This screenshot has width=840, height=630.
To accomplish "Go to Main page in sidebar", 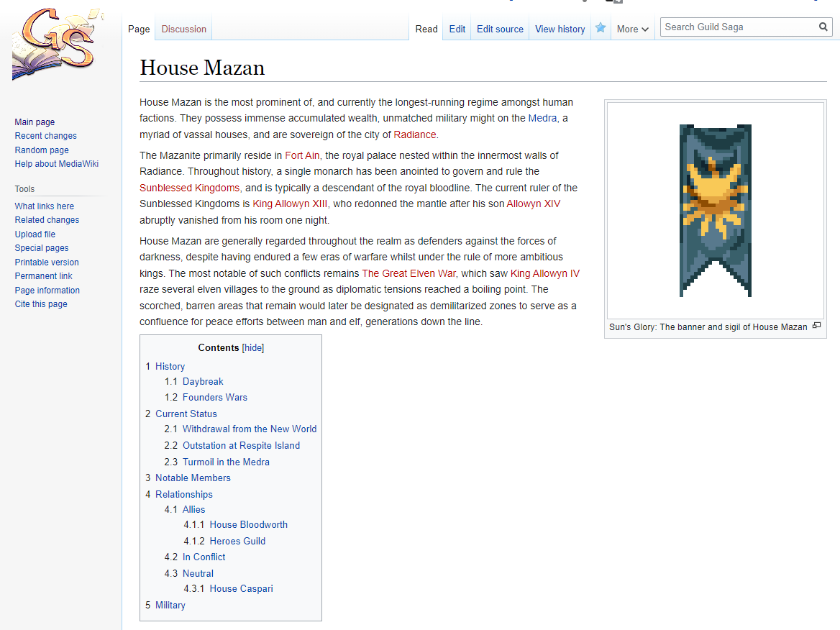I will click(x=35, y=122).
